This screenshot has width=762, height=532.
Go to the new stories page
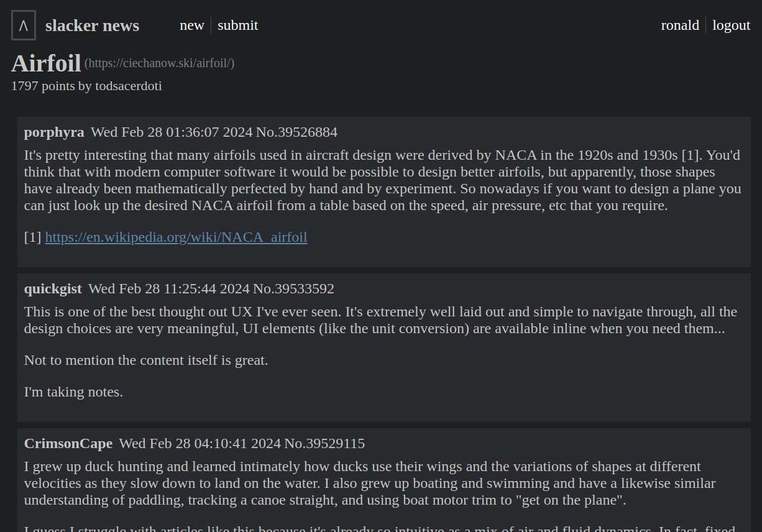192,25
